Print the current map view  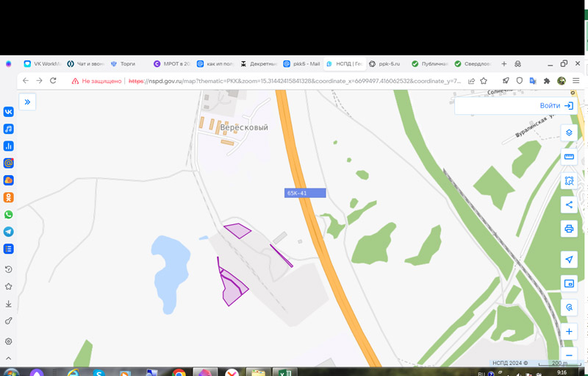pyautogui.click(x=568, y=228)
